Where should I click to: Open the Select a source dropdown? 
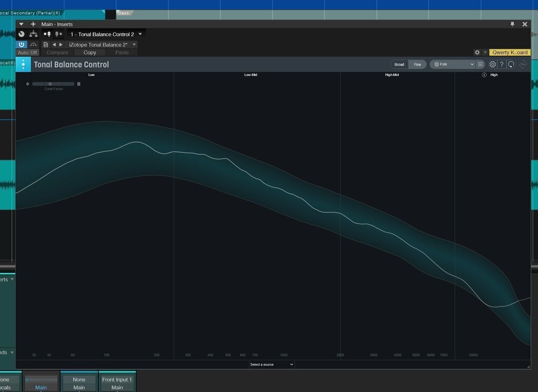(272, 365)
